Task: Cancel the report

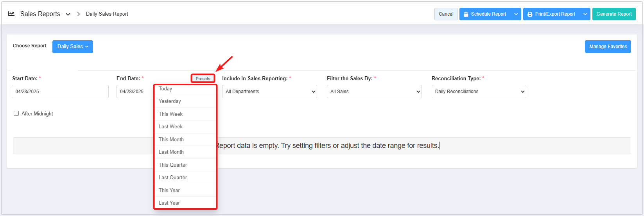Action: tap(446, 14)
